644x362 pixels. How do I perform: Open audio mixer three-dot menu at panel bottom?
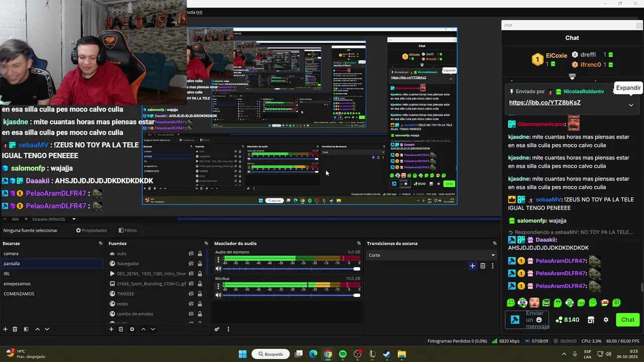228,329
